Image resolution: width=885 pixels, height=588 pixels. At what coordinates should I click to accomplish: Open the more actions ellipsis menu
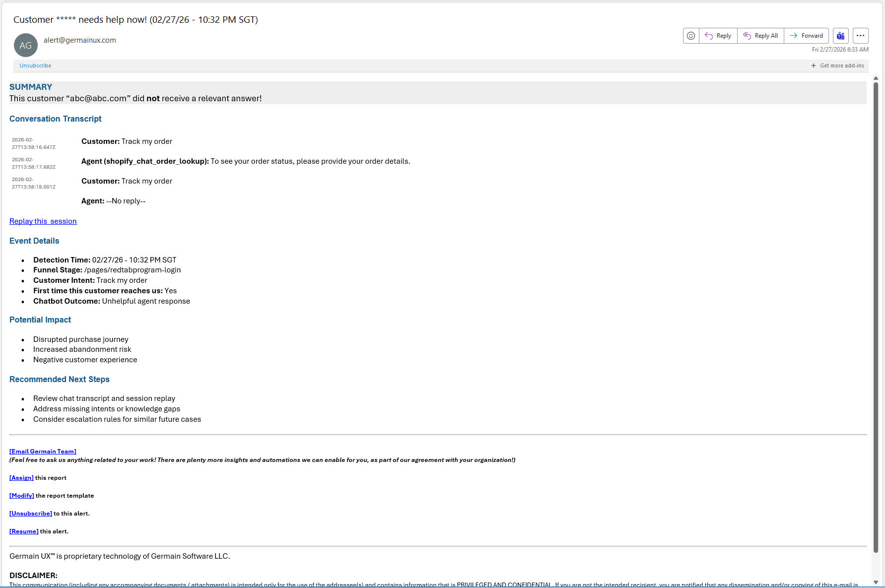tap(861, 36)
